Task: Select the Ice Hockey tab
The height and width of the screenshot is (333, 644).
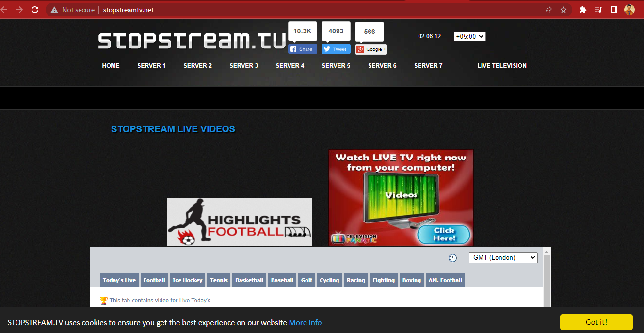Action: [188, 280]
